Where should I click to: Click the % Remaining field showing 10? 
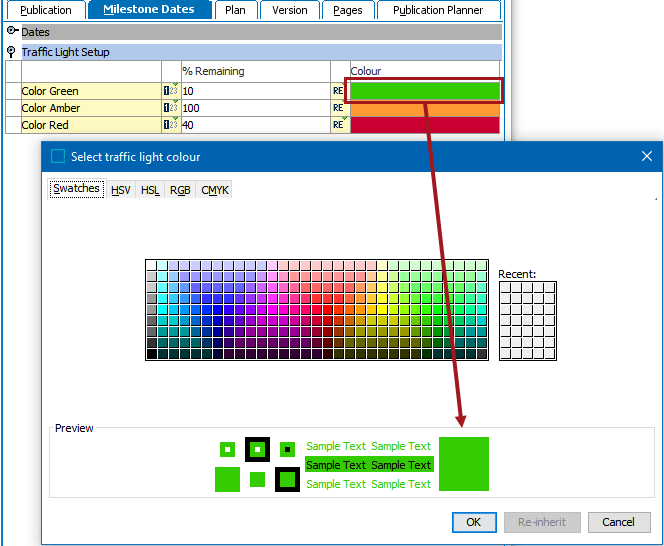tap(254, 91)
